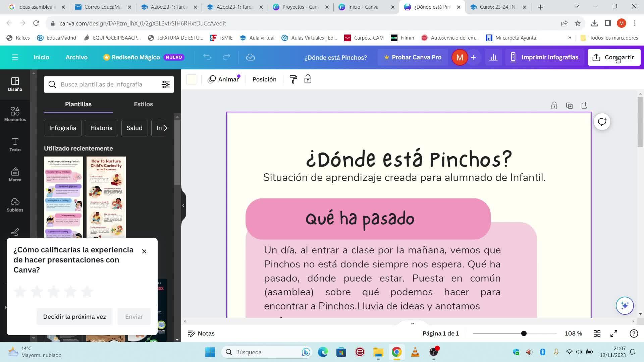
Task: Open search filter options in template search
Action: pyautogui.click(x=165, y=84)
